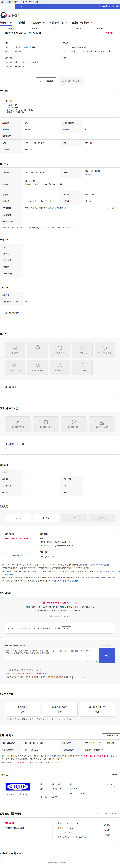
Task: Click the 열람제한 button under company logo
Action: pos(24,794)
